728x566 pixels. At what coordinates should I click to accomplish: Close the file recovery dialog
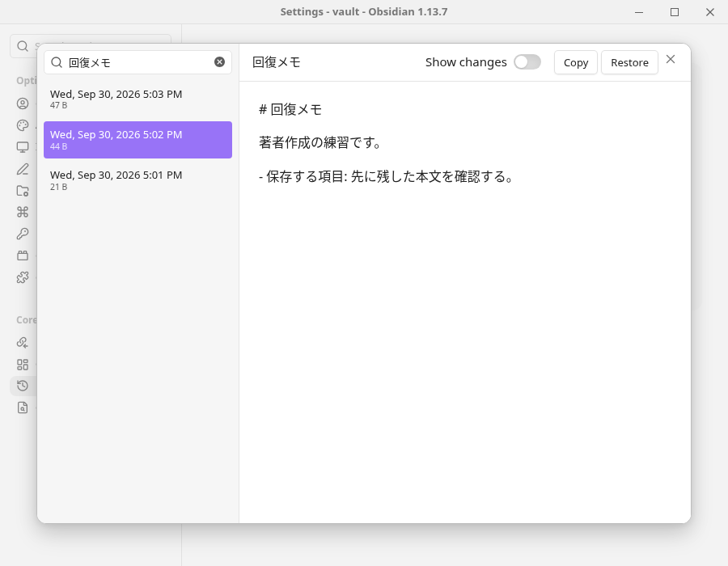tap(671, 59)
